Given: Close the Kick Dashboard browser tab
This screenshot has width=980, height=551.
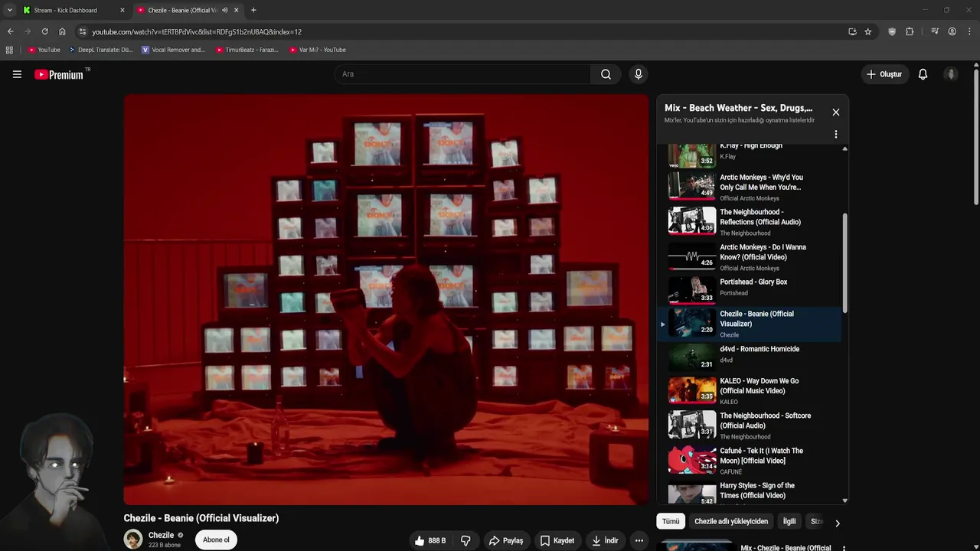Looking at the screenshot, I should point(122,10).
